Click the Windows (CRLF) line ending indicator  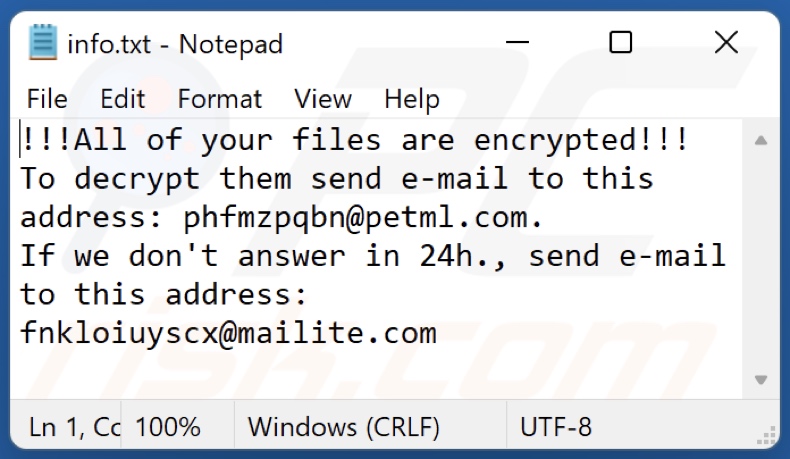pyautogui.click(x=344, y=428)
